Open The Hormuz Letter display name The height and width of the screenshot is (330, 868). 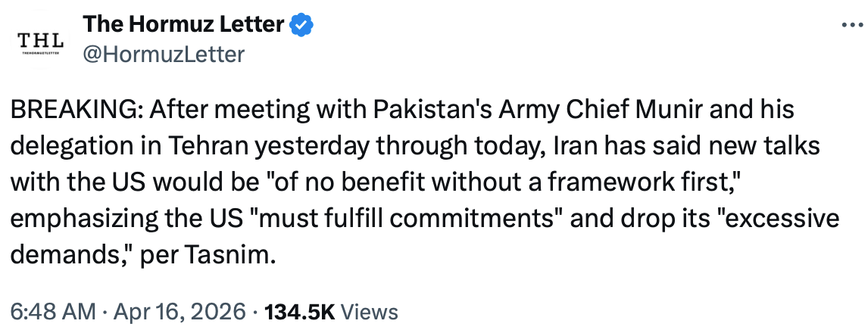coord(184,25)
